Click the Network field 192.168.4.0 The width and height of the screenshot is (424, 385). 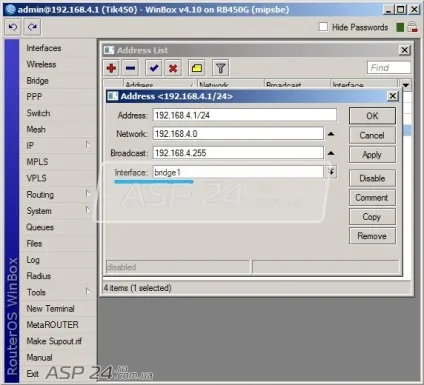(x=238, y=134)
